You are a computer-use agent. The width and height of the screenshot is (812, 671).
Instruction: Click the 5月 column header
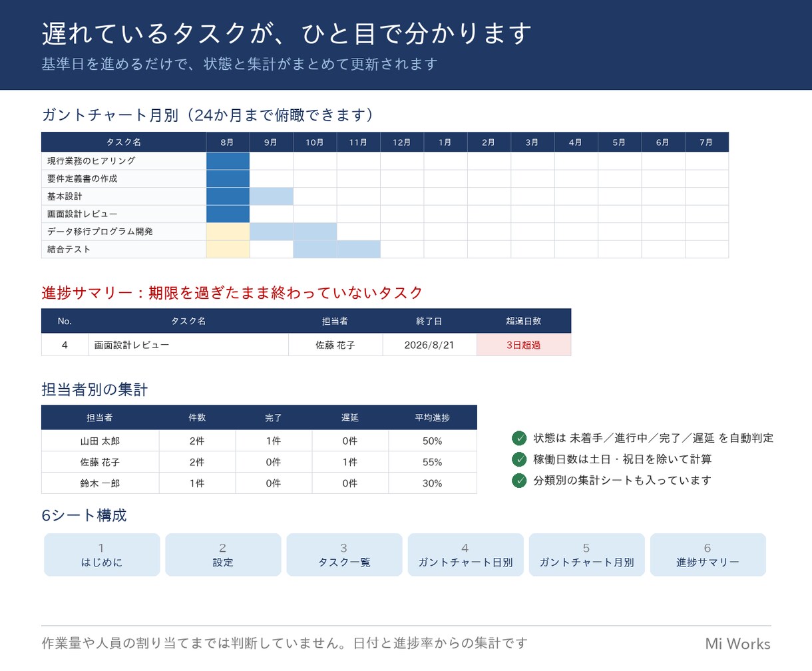[620, 142]
